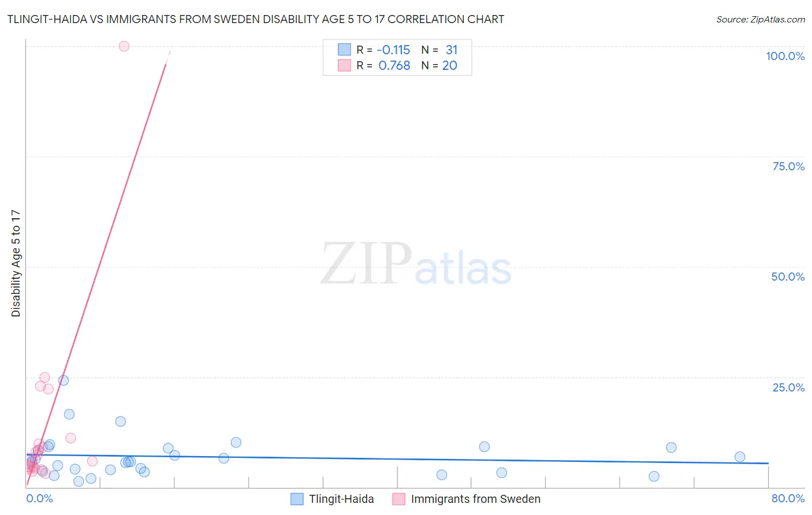
Task: Click the 75.0% y-axis label
Action: (x=788, y=166)
